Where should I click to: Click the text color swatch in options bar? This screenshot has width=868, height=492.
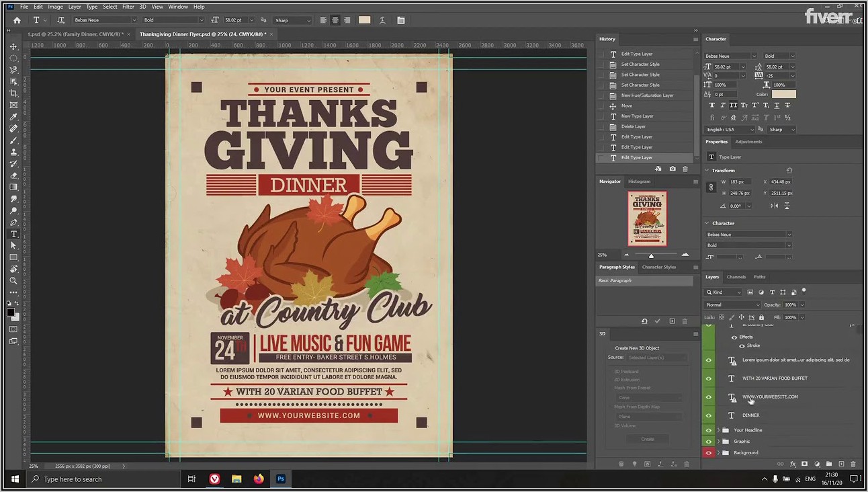pos(364,20)
